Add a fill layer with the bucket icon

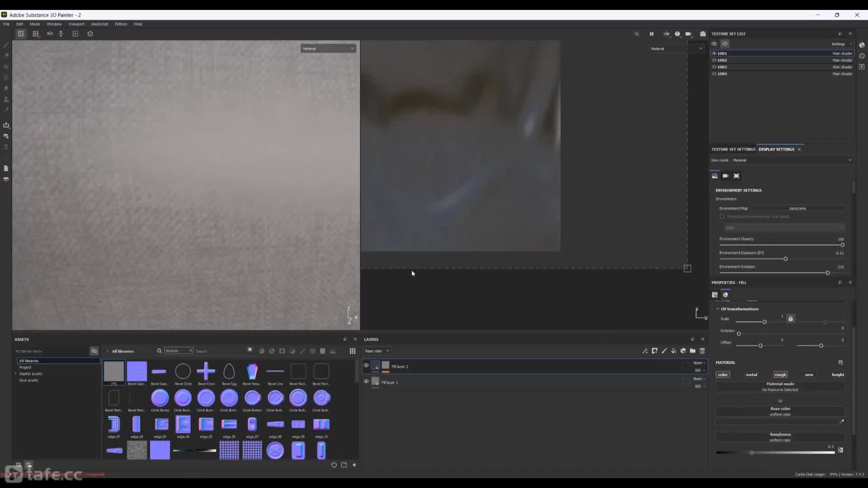(674, 351)
